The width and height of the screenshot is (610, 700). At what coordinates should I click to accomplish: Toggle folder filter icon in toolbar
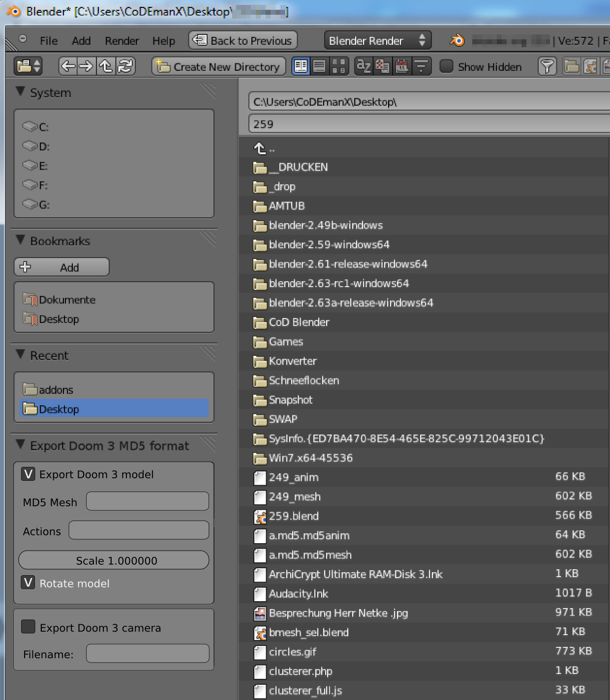[x=571, y=66]
